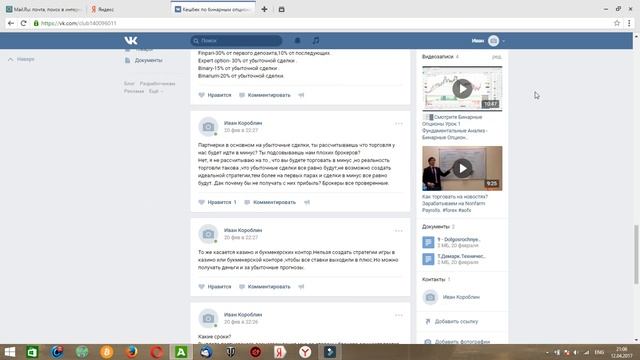The image size is (640, 360).
Task: Open options menu of the Какие сроки post
Action: (398, 315)
